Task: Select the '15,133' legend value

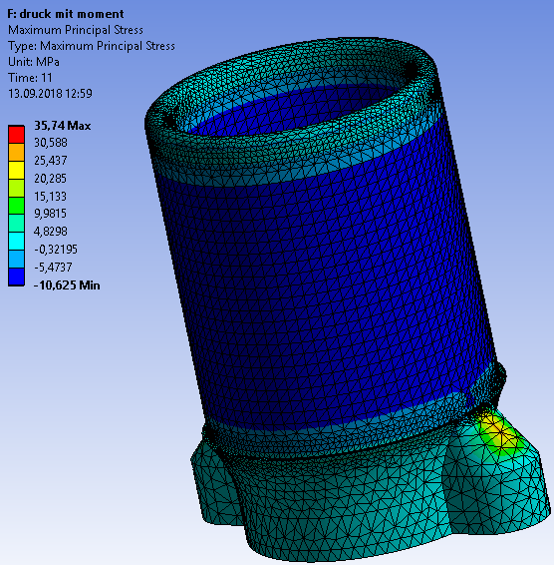Action: [50, 196]
